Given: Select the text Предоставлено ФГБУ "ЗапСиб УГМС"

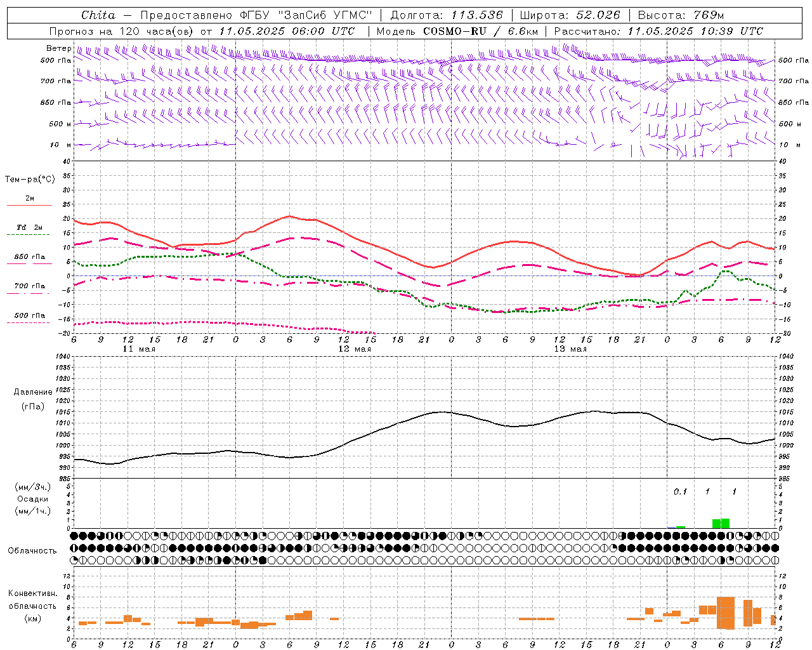Looking at the screenshot, I should click(x=256, y=15).
